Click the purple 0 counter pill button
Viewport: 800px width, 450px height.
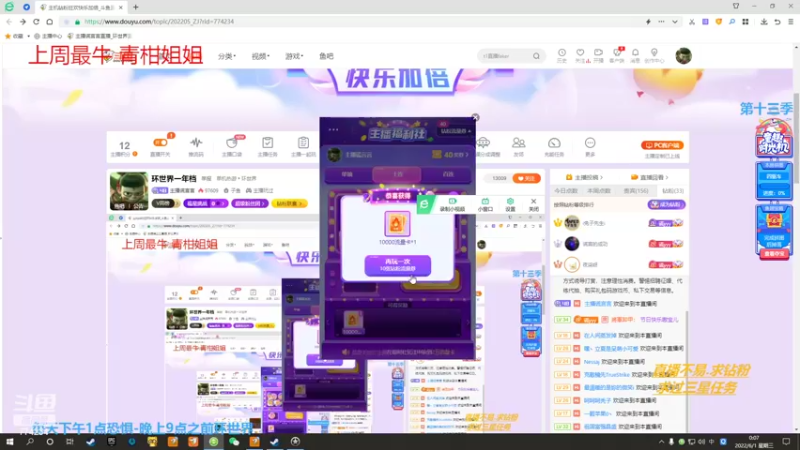(205, 204)
